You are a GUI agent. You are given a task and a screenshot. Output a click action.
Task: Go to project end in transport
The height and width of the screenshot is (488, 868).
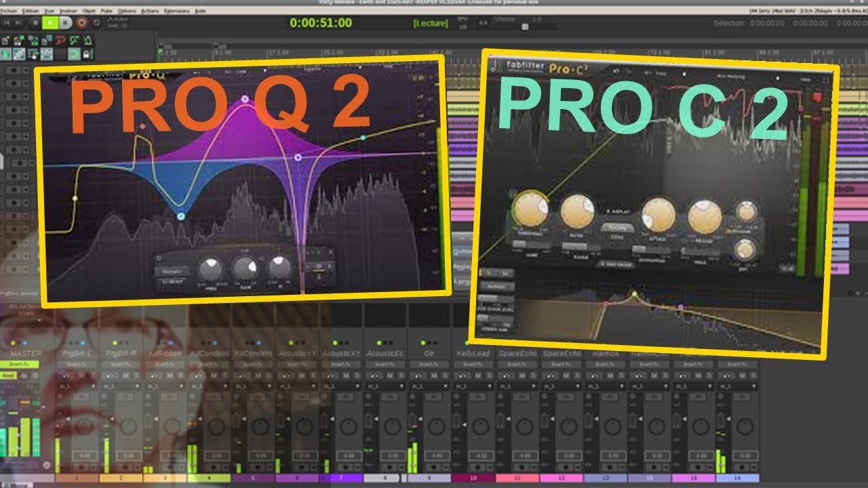pyautogui.click(x=18, y=22)
